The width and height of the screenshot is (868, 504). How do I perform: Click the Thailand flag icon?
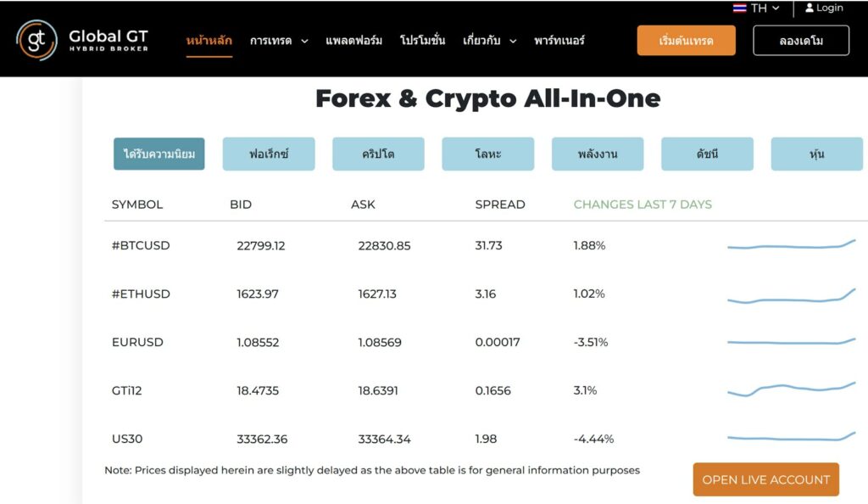tap(739, 8)
